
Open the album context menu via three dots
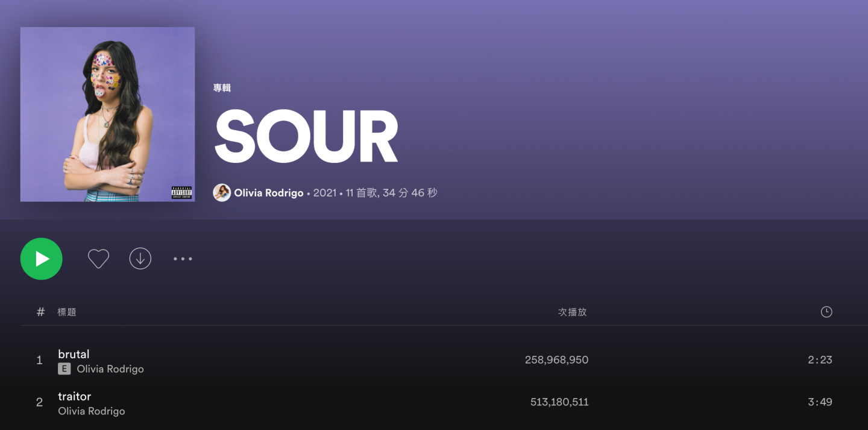pos(182,258)
